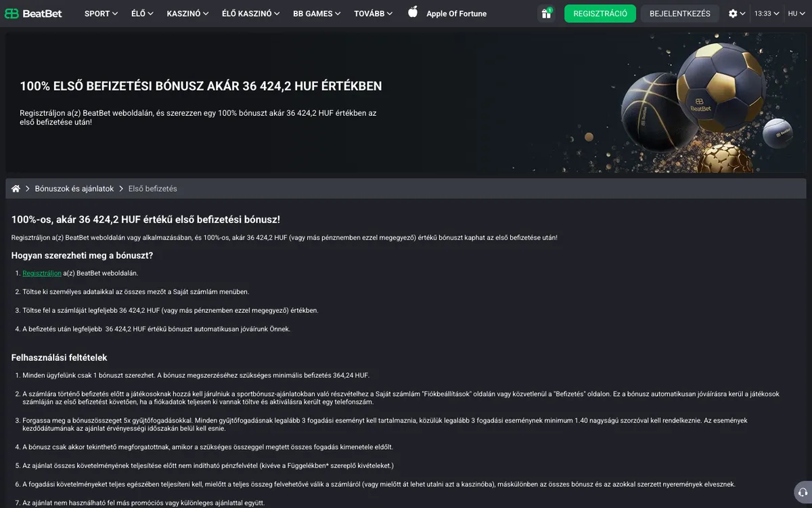
Task: Expand the TOVÁBB menu
Action: pos(374,14)
